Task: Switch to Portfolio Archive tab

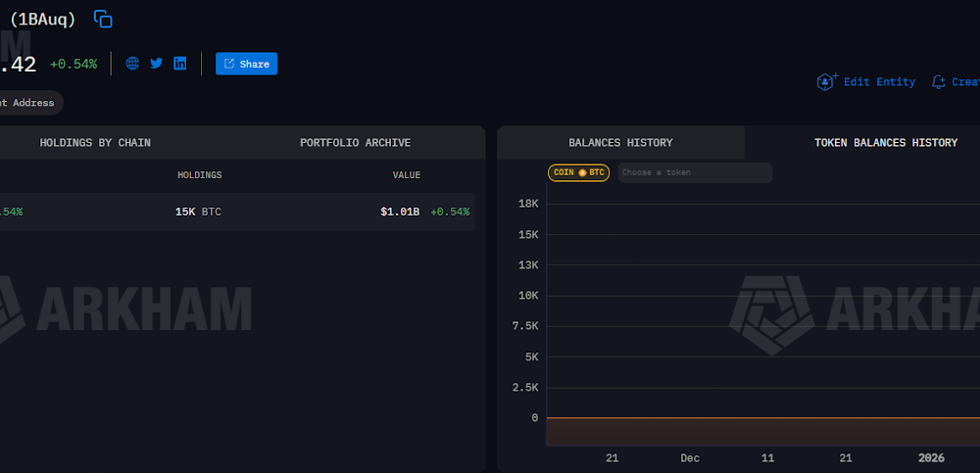Action: pos(355,142)
